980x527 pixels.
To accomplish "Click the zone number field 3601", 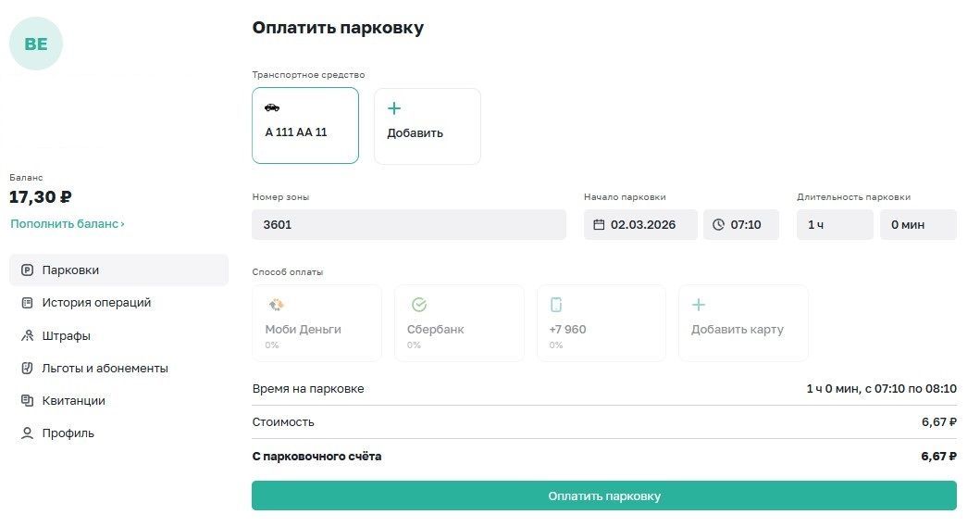I will point(408,225).
